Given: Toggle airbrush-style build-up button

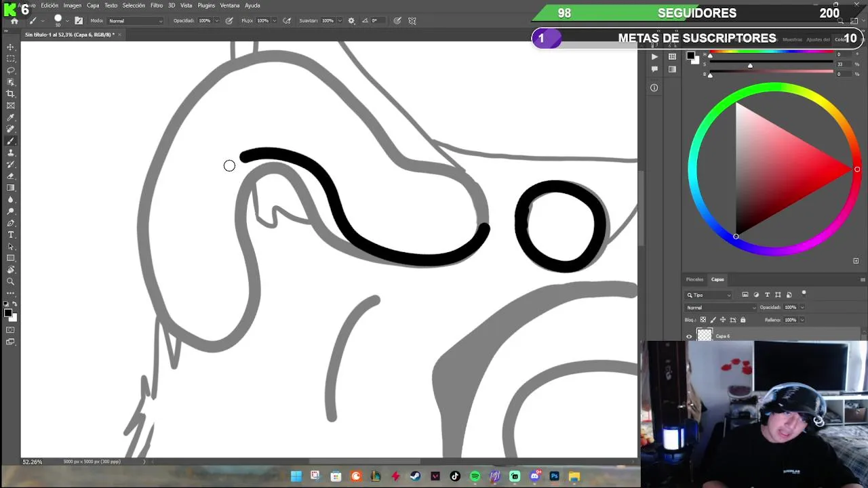Looking at the screenshot, I should click(x=287, y=21).
